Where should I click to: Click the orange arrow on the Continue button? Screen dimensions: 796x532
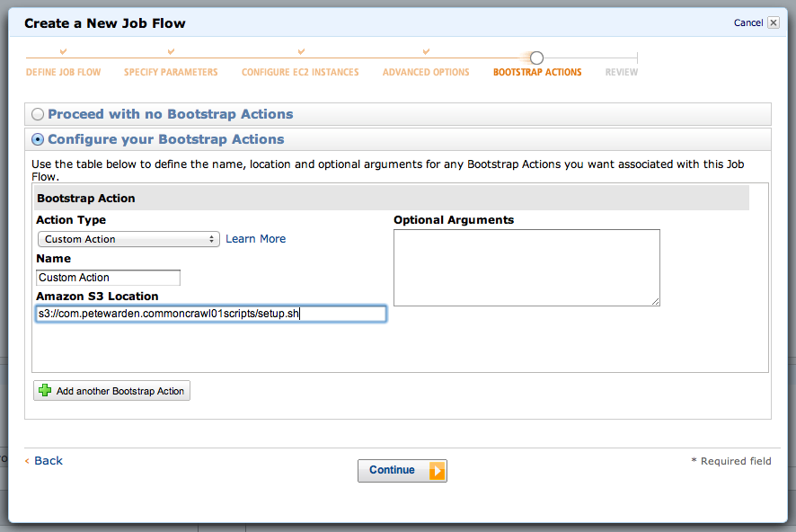(x=437, y=471)
